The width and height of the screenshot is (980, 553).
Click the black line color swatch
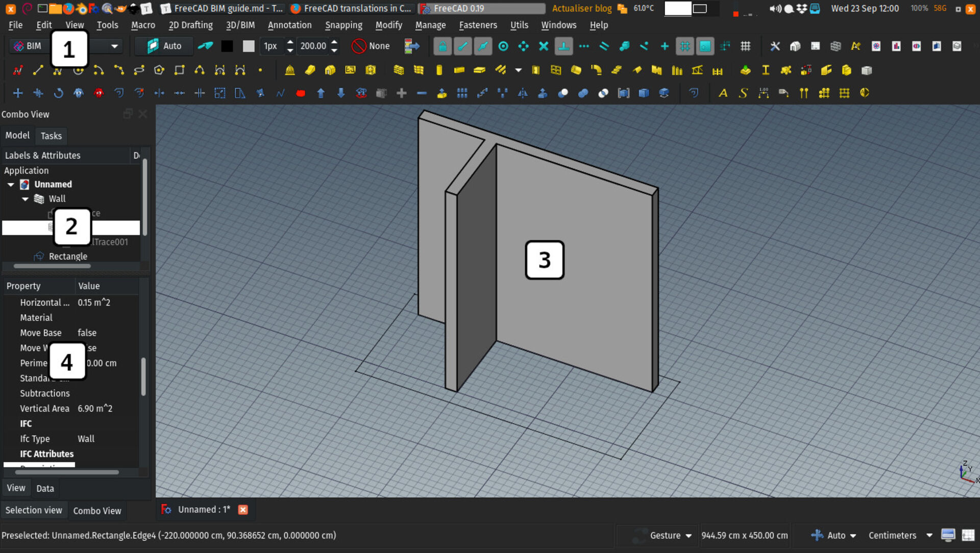coord(227,46)
